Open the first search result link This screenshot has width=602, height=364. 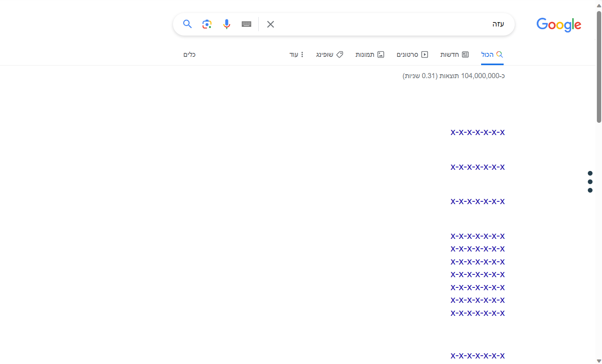477,132
